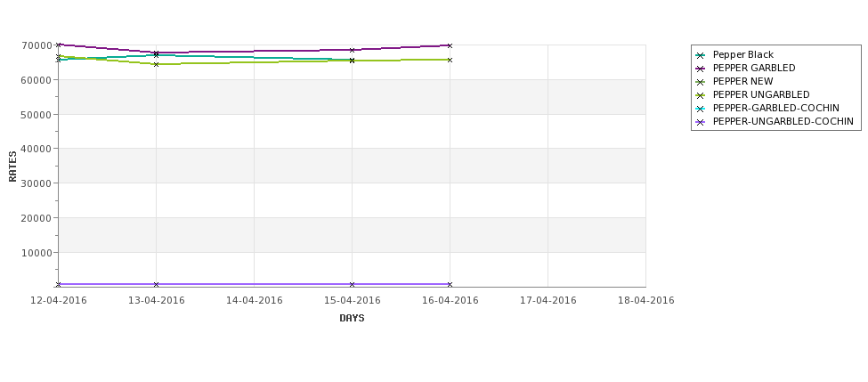Select the PEPPER GARBLED legend label

[754, 68]
